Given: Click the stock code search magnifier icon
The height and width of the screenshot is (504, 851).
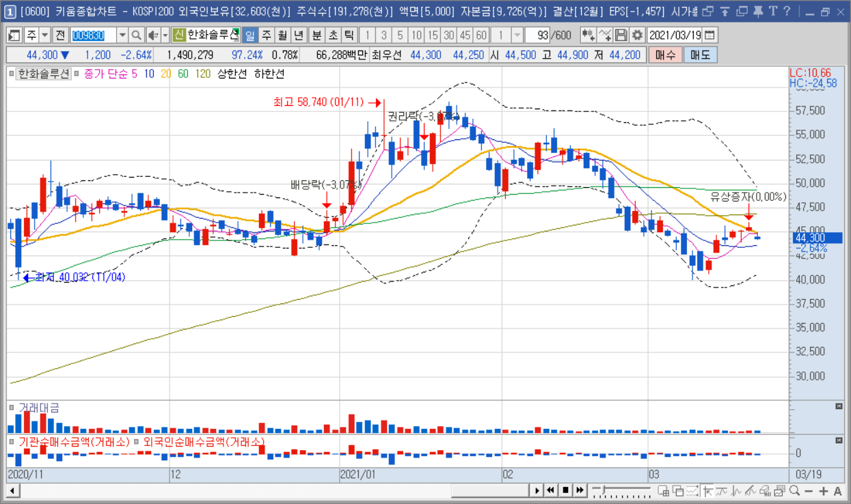Looking at the screenshot, I should coord(136,36).
